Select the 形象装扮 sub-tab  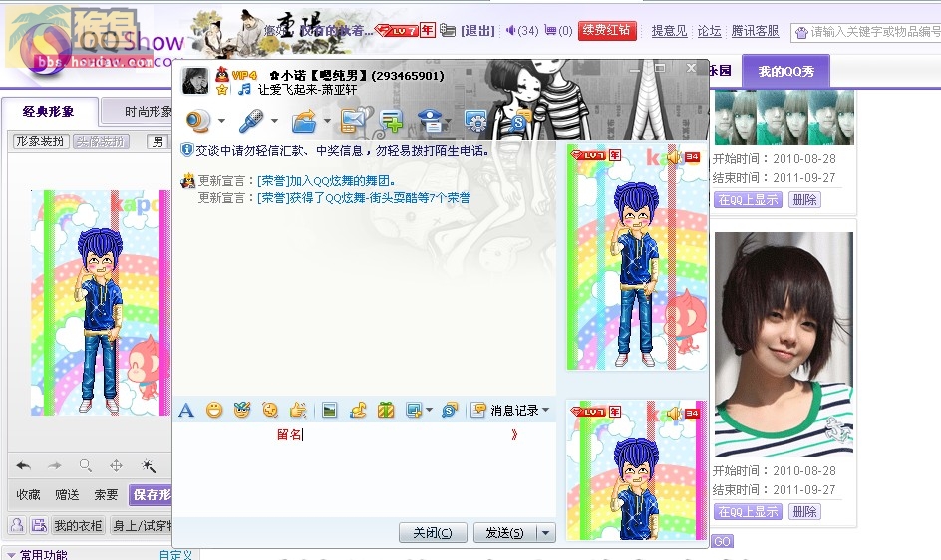pyautogui.click(x=40, y=141)
